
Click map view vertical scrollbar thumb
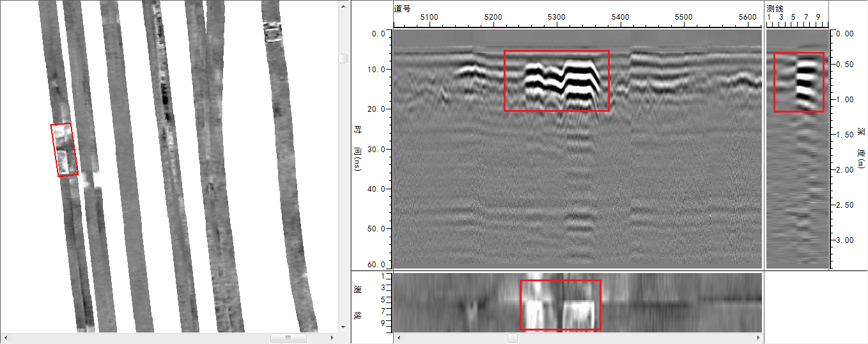(343, 58)
